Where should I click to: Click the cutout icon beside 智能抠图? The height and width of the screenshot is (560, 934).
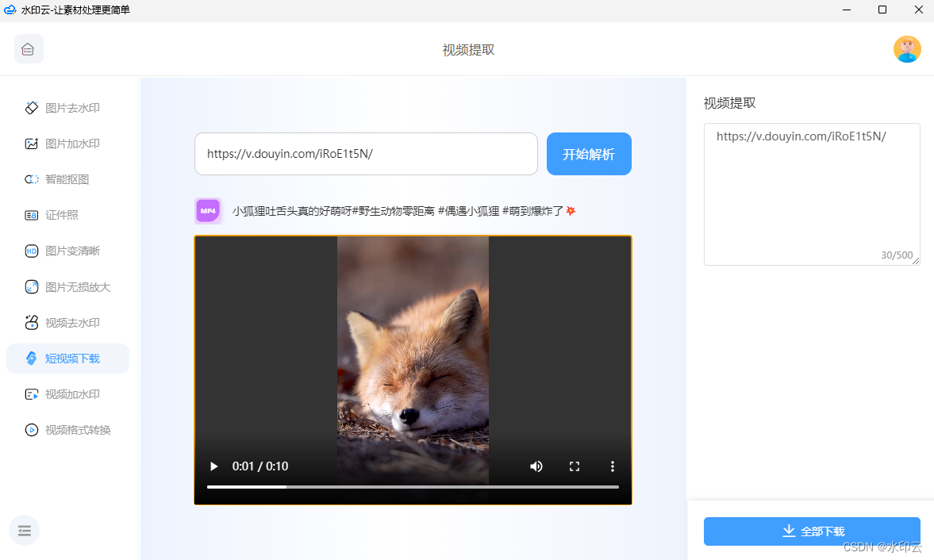click(32, 179)
